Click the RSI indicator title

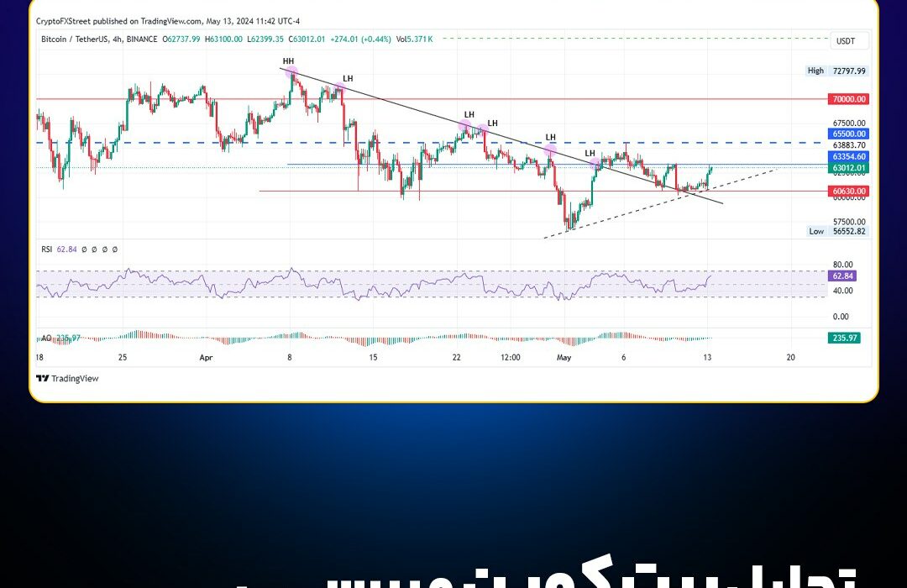click(x=47, y=249)
